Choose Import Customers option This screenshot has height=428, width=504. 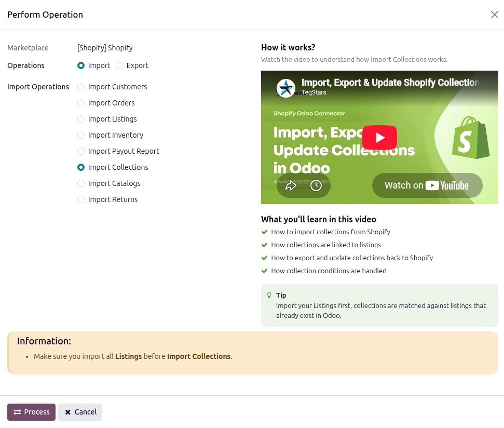81,87
